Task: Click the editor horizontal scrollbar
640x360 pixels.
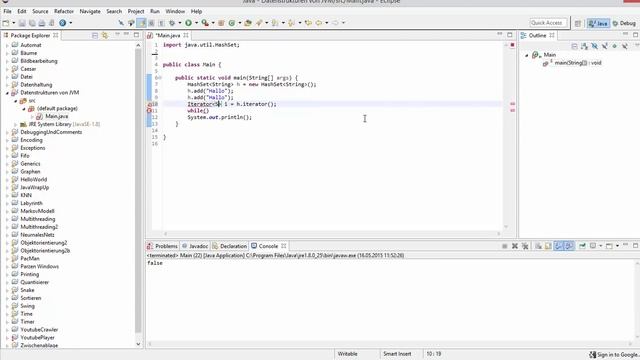Action: click(332, 234)
